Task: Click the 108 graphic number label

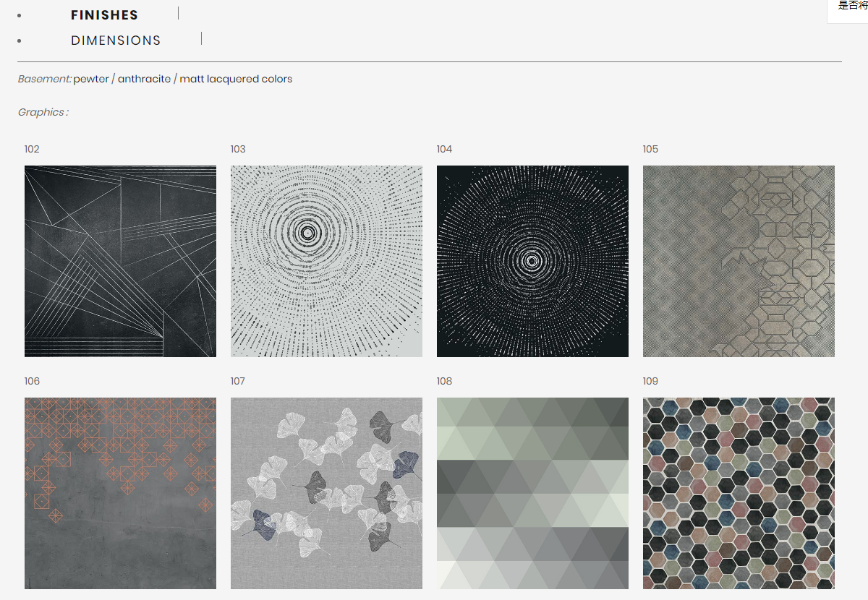Action: (444, 381)
